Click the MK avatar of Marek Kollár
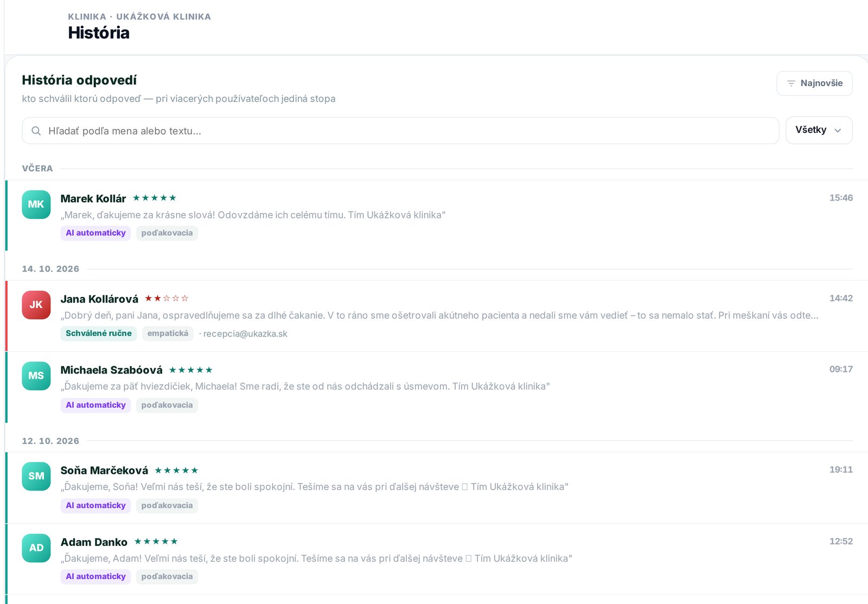The width and height of the screenshot is (868, 604). pos(36,204)
